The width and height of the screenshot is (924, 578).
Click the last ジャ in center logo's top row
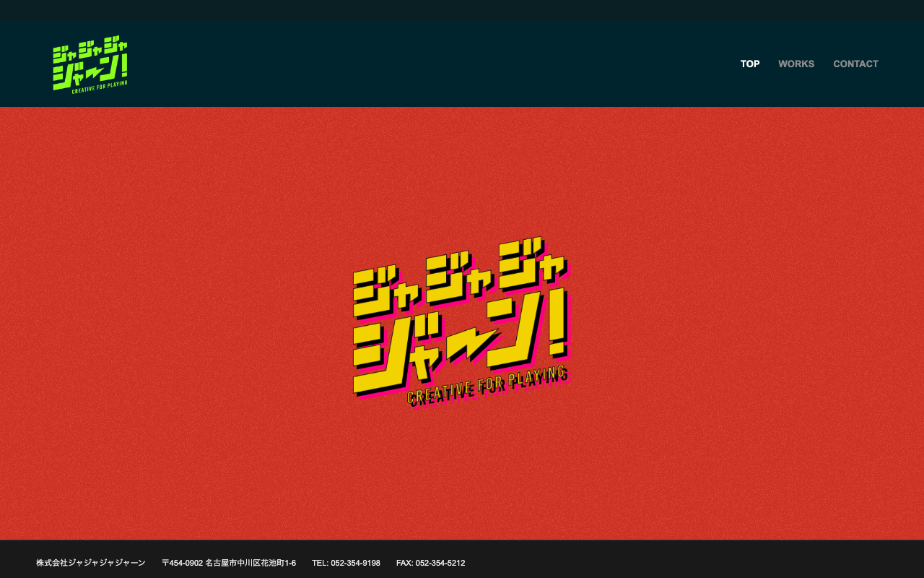[x=533, y=262]
